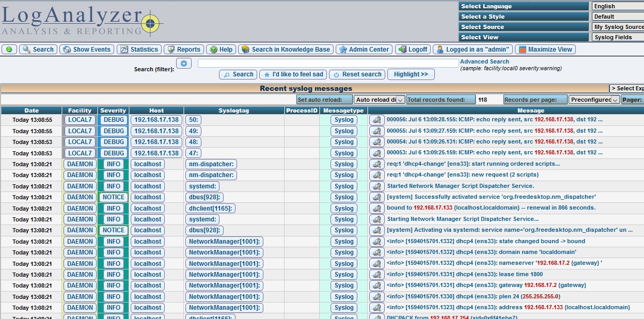The image size is (644, 319).
Task: Open details icon for 'gateway 192.168.17.2' message
Action: [377, 285]
